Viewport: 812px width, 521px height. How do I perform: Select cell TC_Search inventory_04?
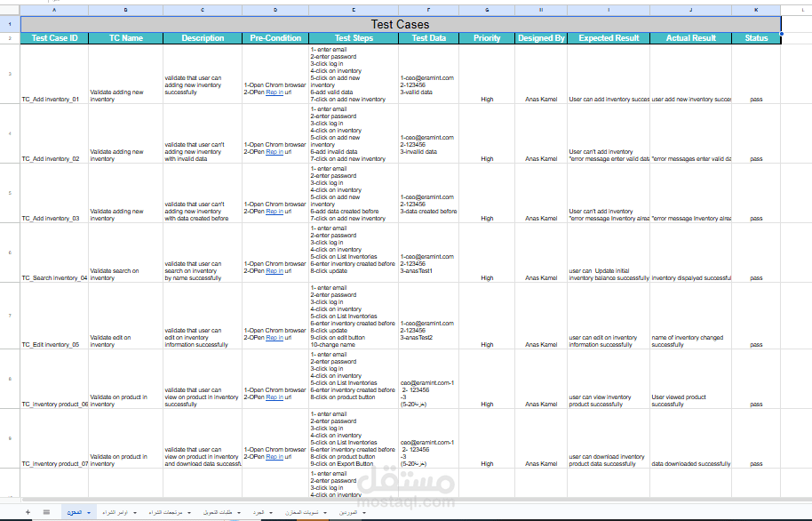pos(54,252)
